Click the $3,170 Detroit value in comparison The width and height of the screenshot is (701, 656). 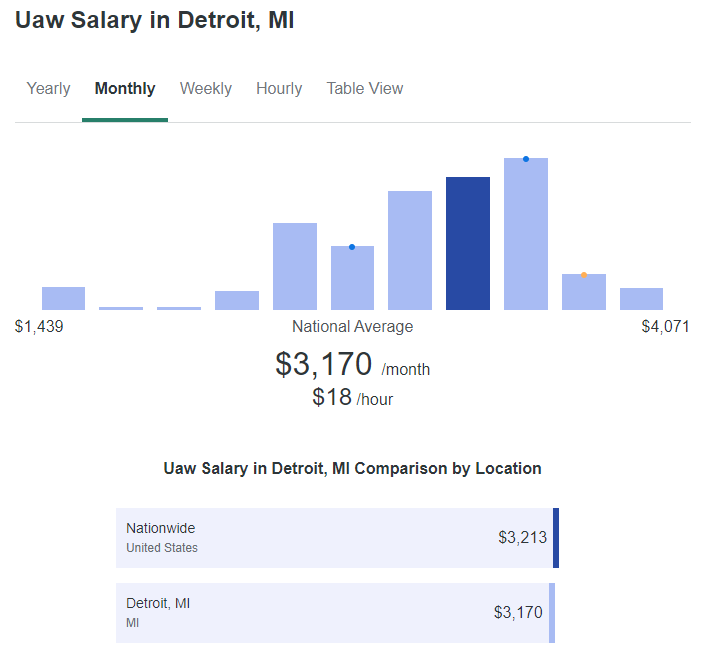tap(518, 613)
